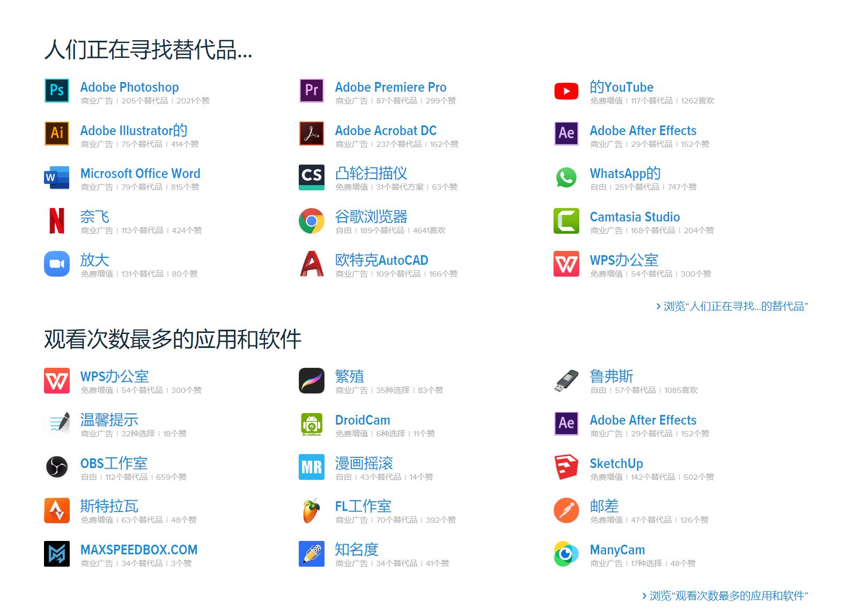This screenshot has height=616, width=855.
Task: Click the FL Studio fruit icon
Action: [x=312, y=510]
